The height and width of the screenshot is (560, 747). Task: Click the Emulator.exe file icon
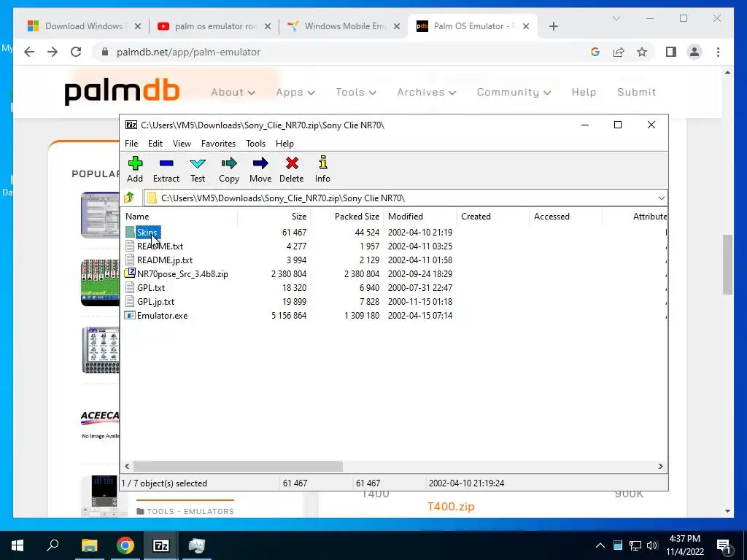[130, 315]
